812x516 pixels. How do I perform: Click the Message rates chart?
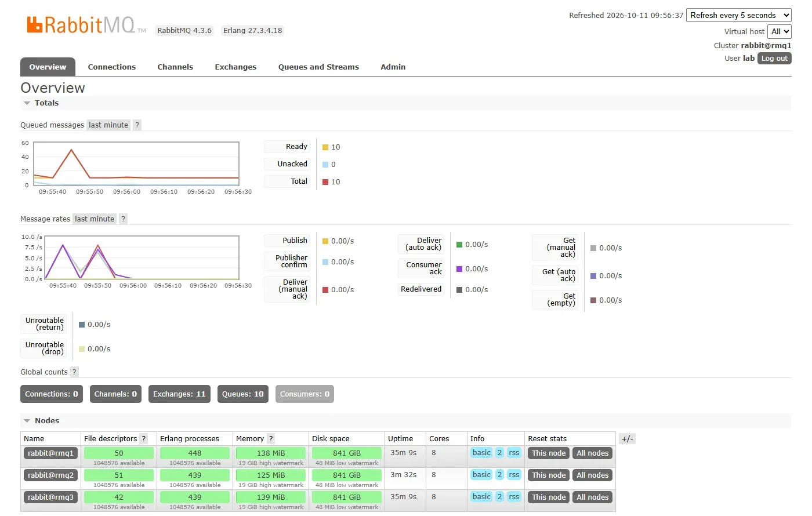click(x=142, y=258)
